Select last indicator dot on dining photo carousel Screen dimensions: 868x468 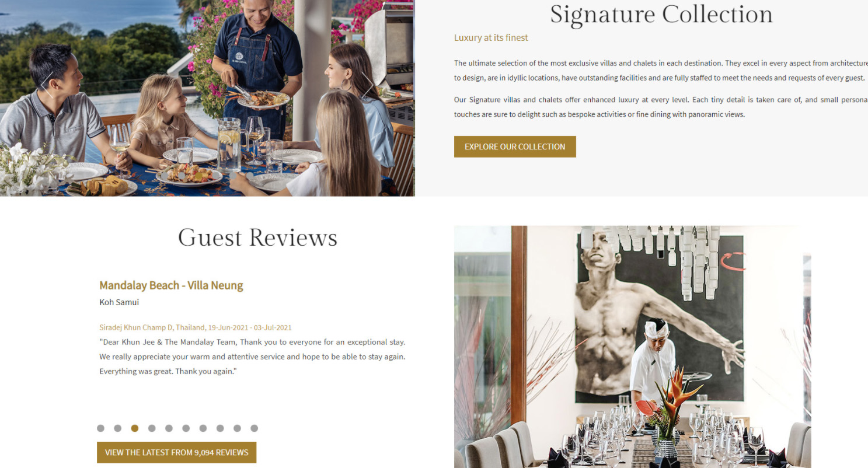(x=250, y=176)
